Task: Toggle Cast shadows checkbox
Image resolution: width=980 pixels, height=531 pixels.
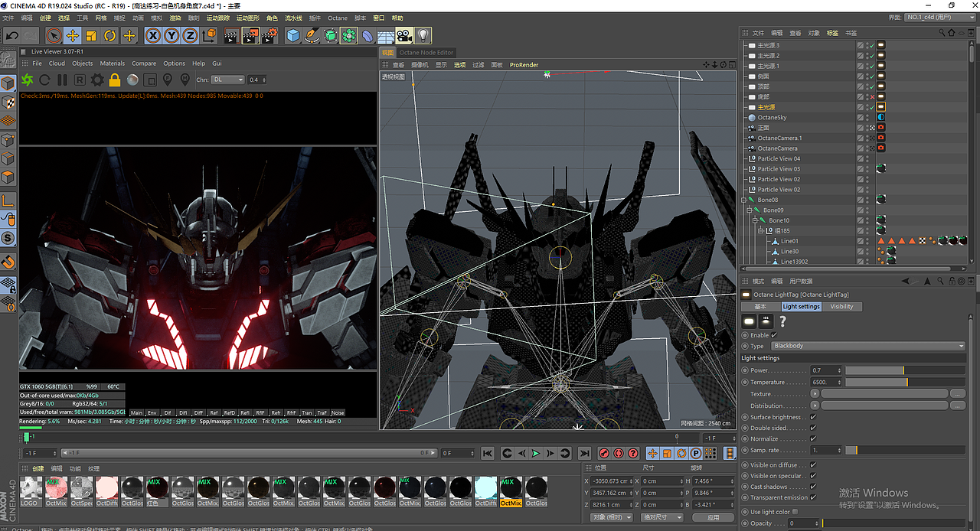Action: pyautogui.click(x=813, y=486)
